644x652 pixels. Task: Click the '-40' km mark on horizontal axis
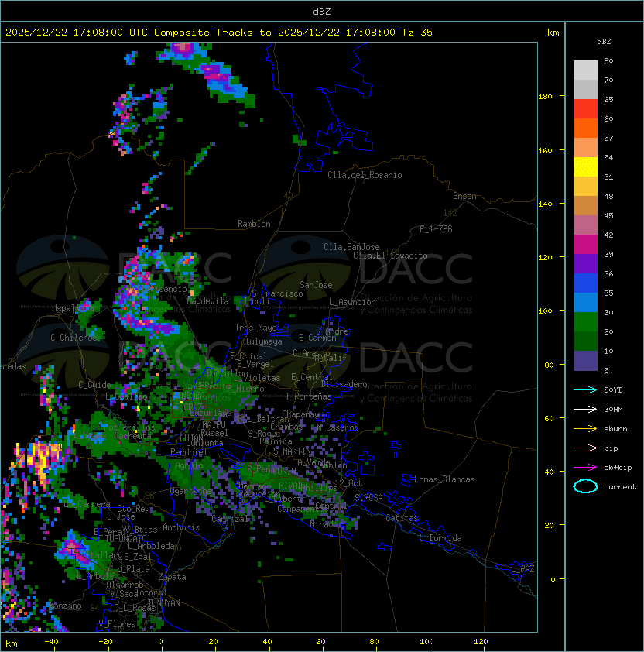pos(51,642)
